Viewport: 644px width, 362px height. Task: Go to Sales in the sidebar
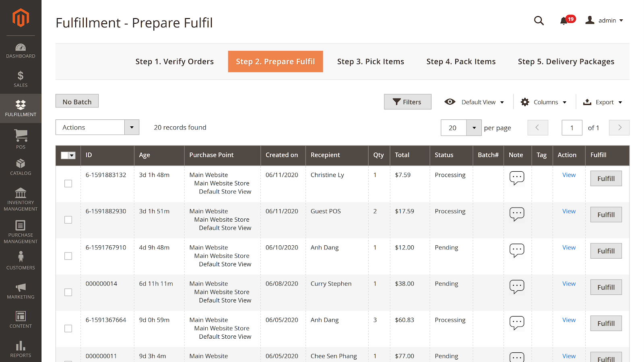21,79
